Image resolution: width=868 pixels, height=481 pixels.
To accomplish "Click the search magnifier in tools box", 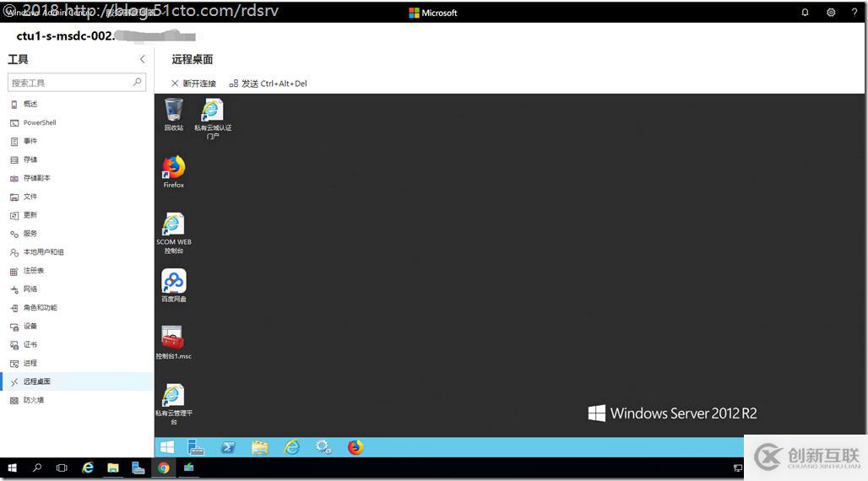I will click(x=138, y=82).
